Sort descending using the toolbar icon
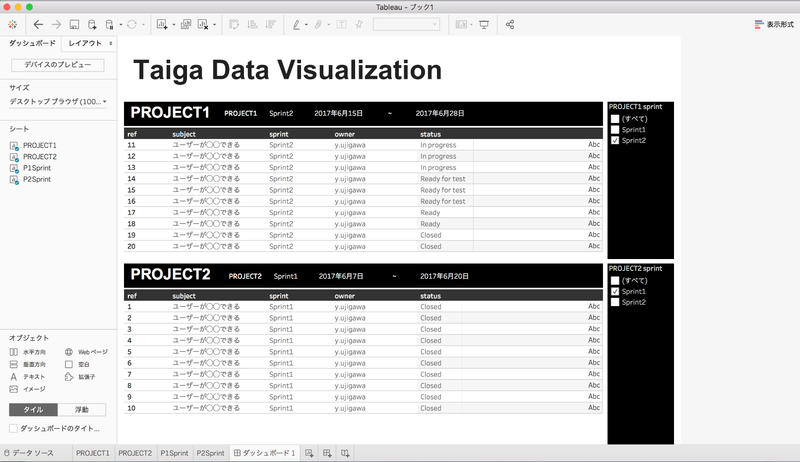Image resolution: width=800 pixels, height=462 pixels. pyautogui.click(x=270, y=24)
